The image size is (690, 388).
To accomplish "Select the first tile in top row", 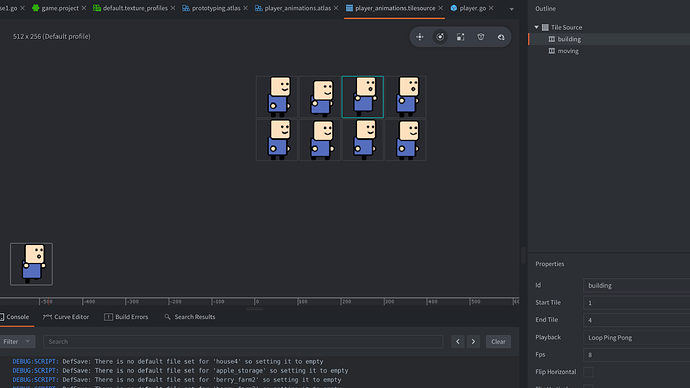I will coord(277,97).
